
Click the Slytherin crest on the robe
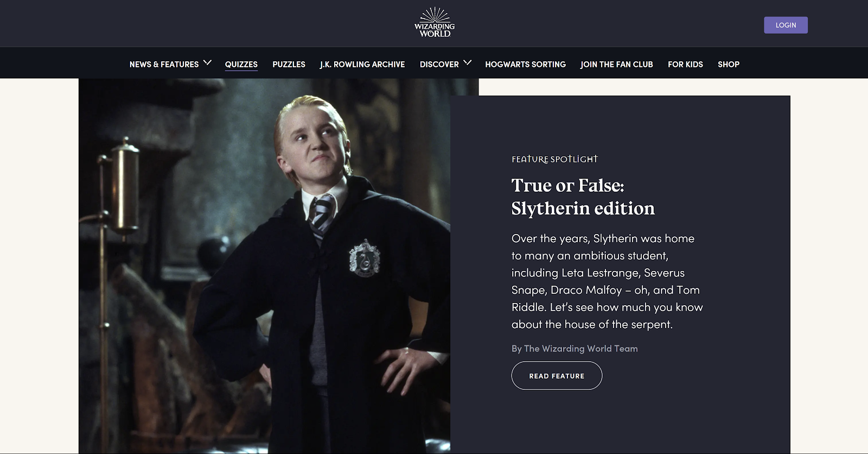tap(365, 257)
